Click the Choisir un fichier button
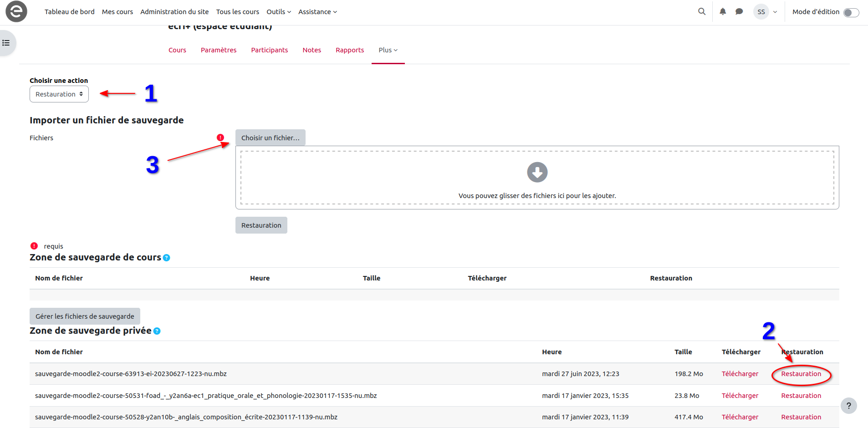 click(270, 138)
